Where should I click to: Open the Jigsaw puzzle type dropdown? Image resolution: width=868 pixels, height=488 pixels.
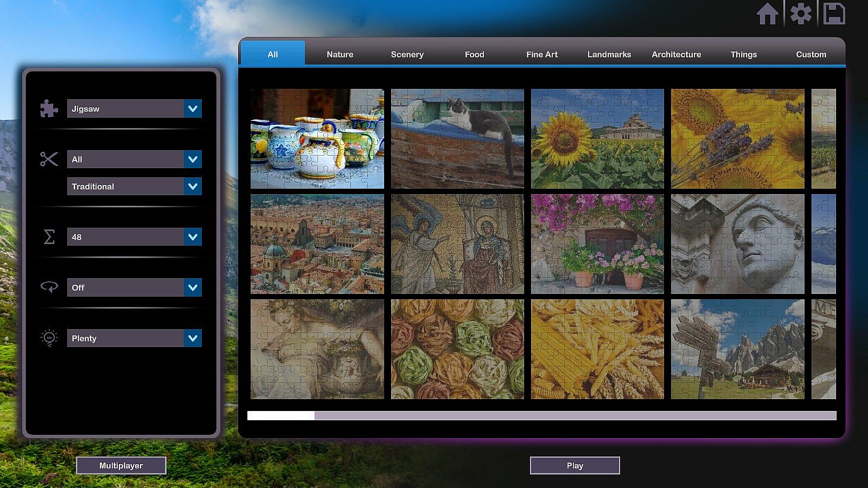[x=135, y=108]
